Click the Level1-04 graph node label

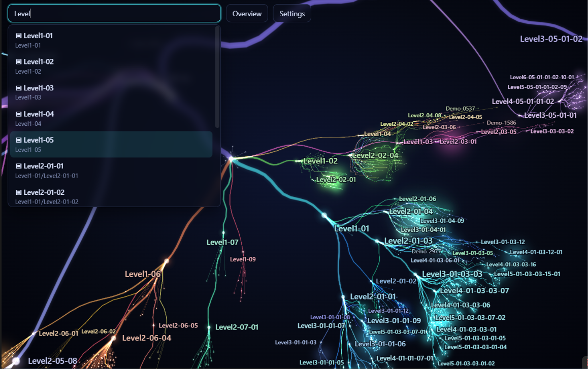pos(377,134)
